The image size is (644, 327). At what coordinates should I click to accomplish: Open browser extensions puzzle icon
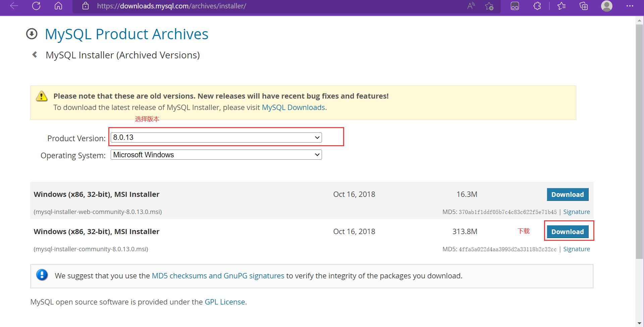click(537, 6)
